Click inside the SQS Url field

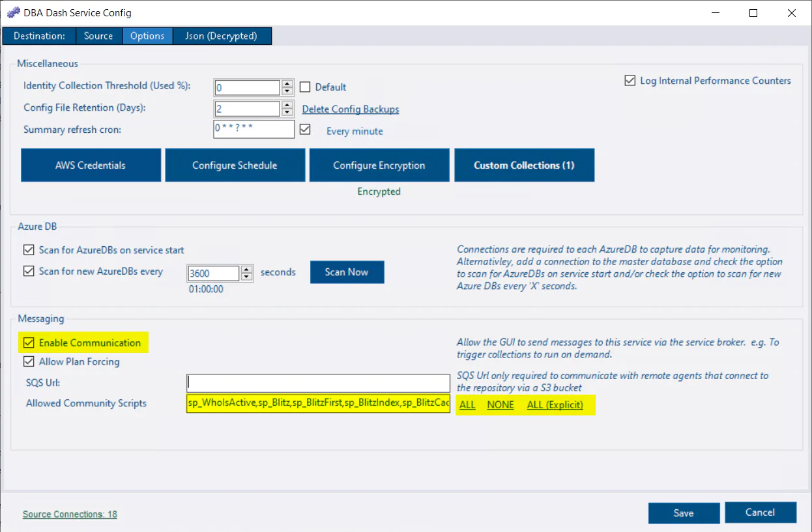[x=318, y=383]
